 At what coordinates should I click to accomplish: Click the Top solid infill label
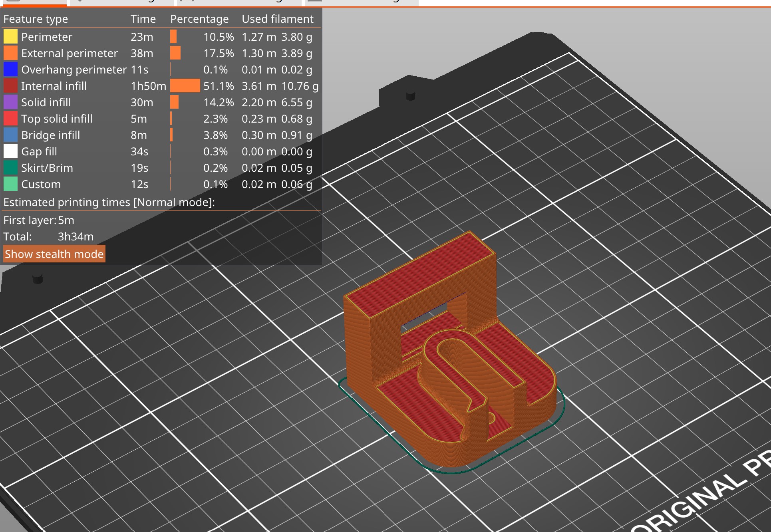pos(57,119)
